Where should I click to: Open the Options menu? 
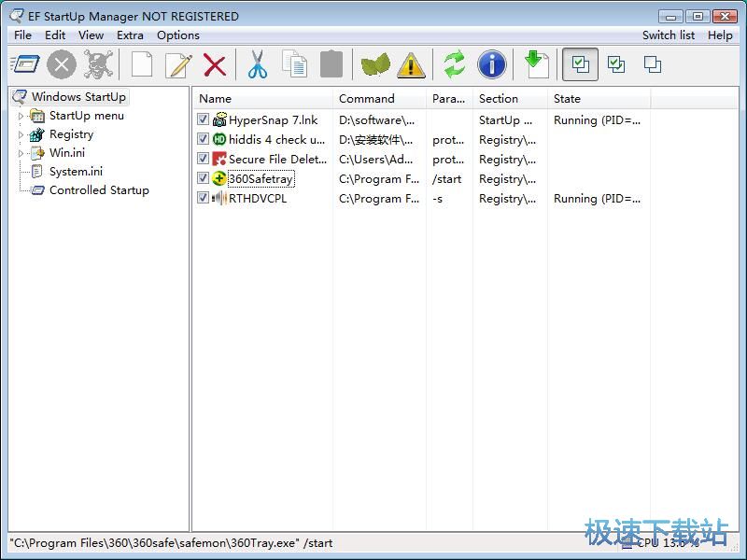pos(177,35)
